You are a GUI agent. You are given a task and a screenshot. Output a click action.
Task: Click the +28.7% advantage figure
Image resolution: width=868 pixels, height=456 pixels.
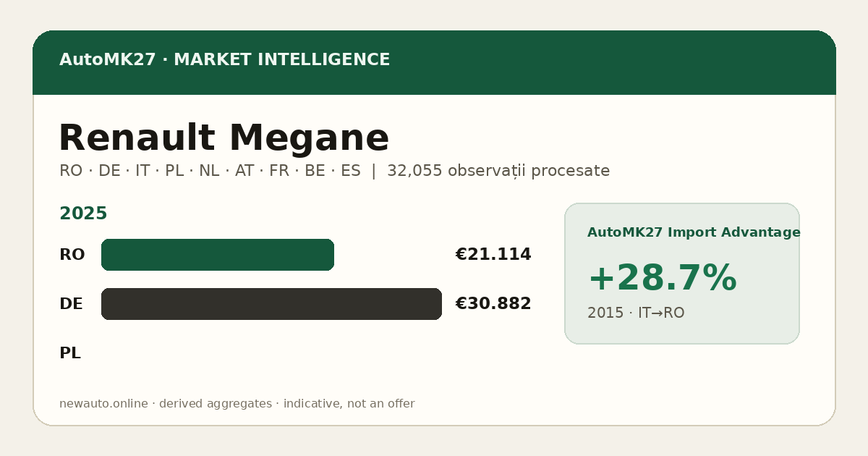point(662,278)
